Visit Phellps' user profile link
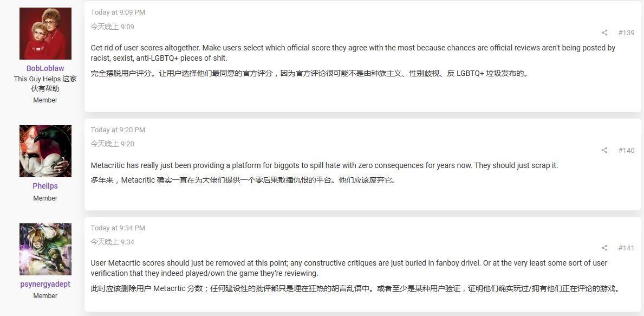The height and width of the screenshot is (316, 644). pyautogui.click(x=45, y=186)
